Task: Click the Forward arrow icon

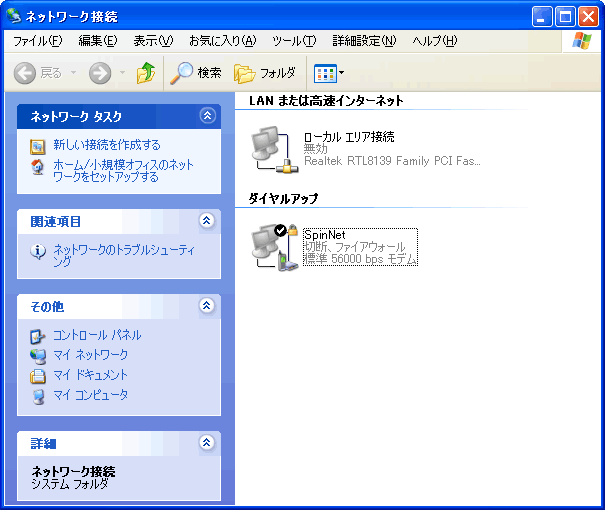Action: tap(100, 73)
